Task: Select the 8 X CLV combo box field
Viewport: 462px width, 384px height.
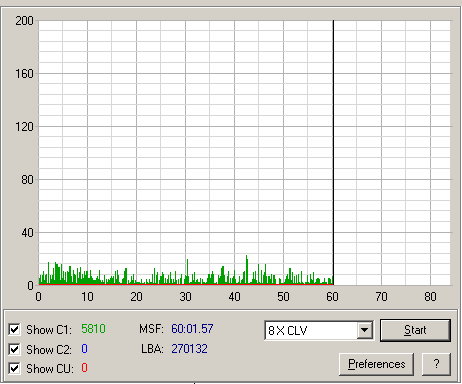Action: click(319, 330)
